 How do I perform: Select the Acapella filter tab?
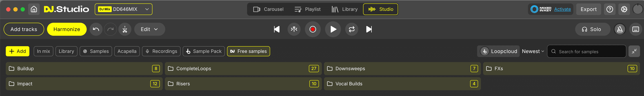(127, 51)
